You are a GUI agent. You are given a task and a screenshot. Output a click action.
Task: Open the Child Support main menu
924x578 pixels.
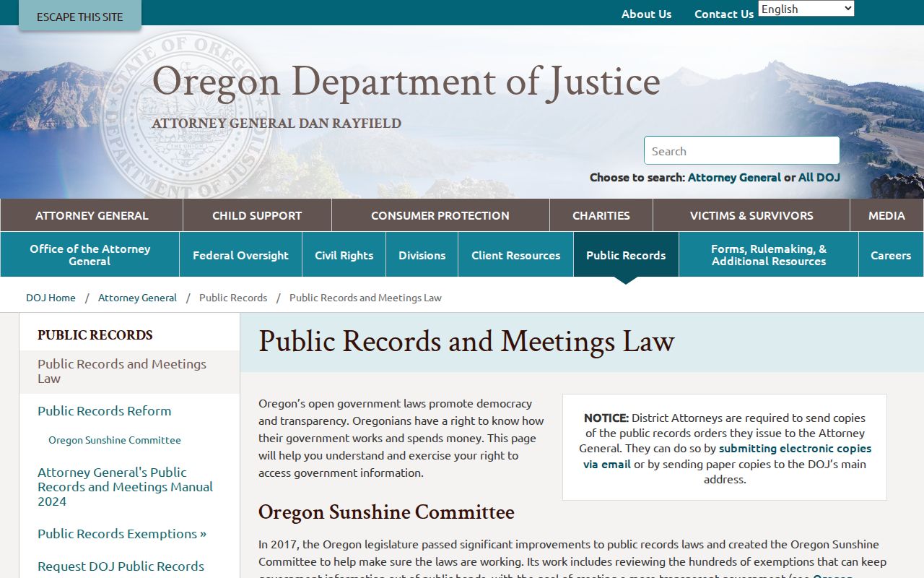point(257,215)
